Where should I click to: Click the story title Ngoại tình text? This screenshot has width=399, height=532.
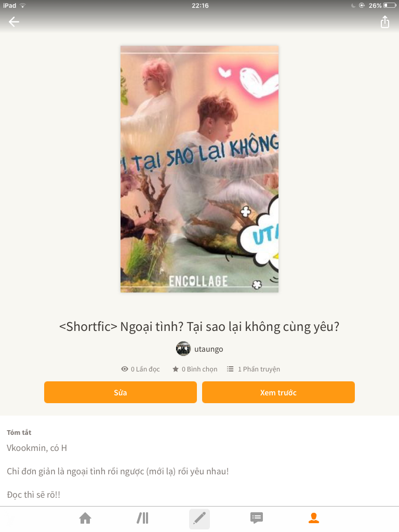[199, 327]
